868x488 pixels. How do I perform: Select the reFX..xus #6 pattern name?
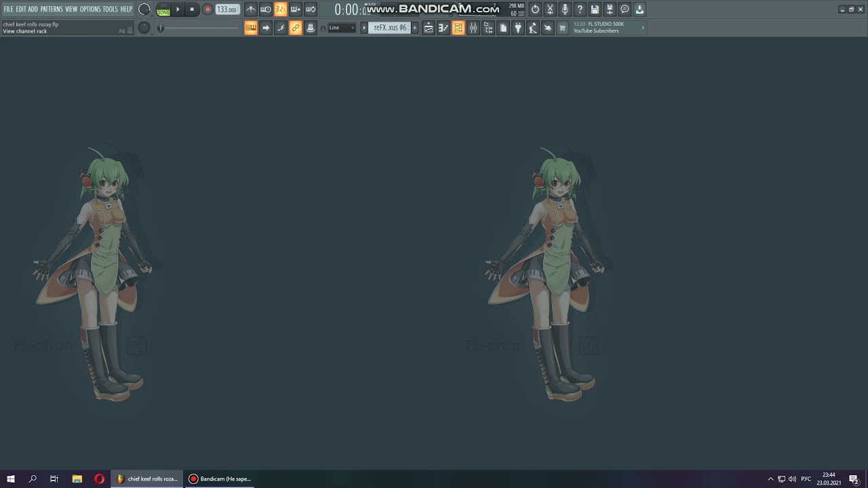click(x=390, y=28)
